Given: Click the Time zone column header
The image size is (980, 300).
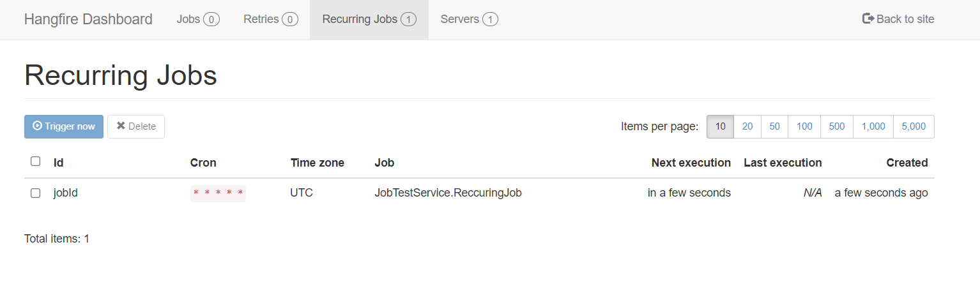Looking at the screenshot, I should 318,163.
